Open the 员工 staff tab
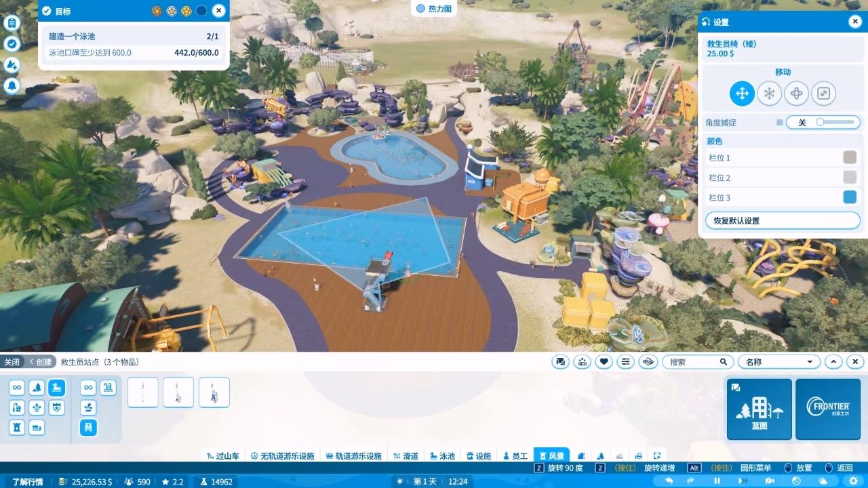This screenshot has height=488, width=868. [x=515, y=456]
